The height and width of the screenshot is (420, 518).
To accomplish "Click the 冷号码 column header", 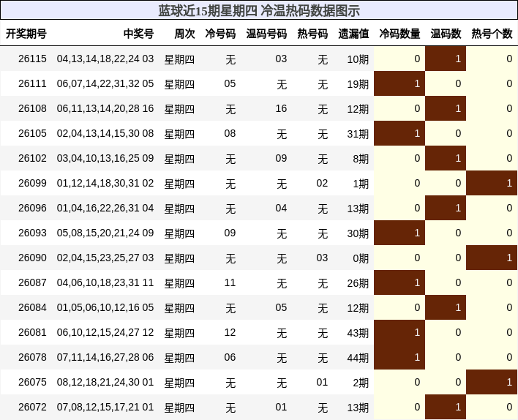I will pos(220,34).
